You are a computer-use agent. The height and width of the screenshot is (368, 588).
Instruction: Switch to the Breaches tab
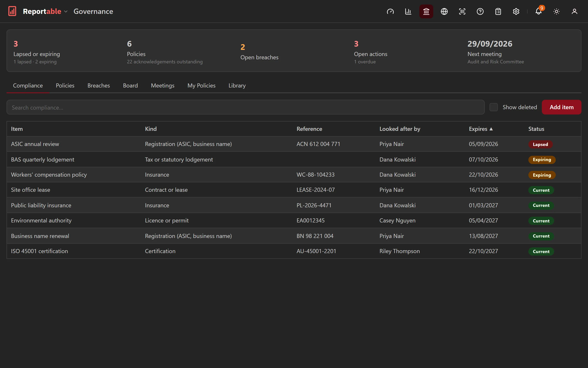click(x=99, y=85)
